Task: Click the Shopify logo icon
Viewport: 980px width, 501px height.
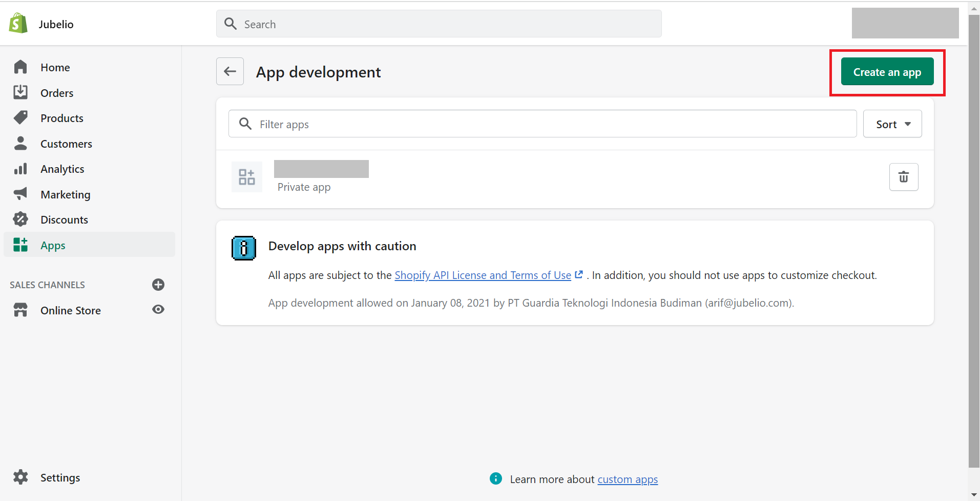Action: point(18,23)
